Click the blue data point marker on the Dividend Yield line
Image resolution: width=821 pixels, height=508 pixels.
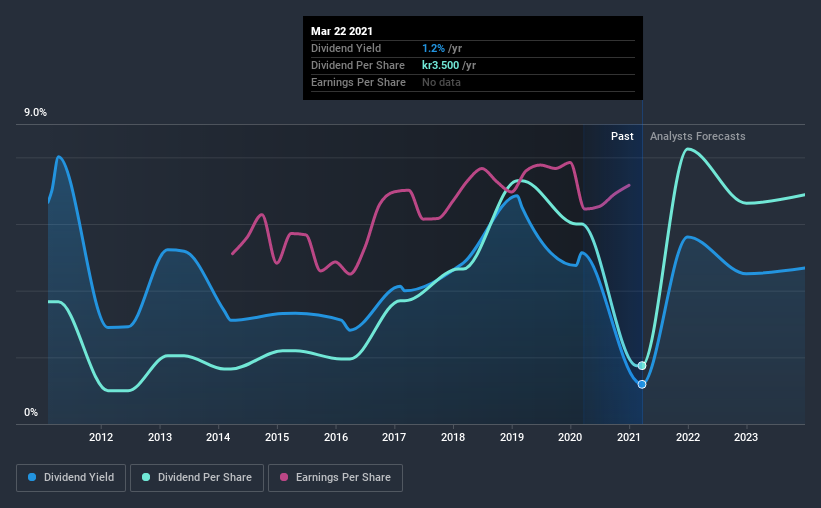tap(642, 384)
